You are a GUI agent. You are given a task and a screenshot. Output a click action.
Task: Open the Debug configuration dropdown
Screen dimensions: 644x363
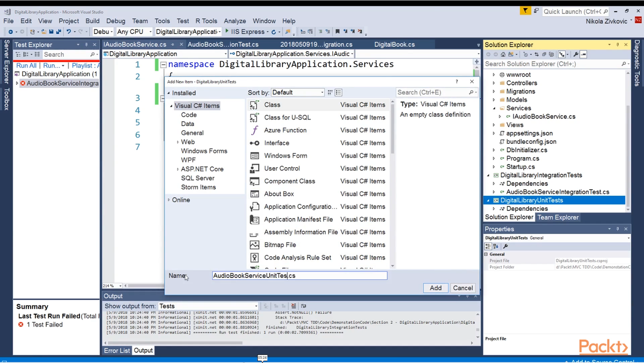point(103,32)
